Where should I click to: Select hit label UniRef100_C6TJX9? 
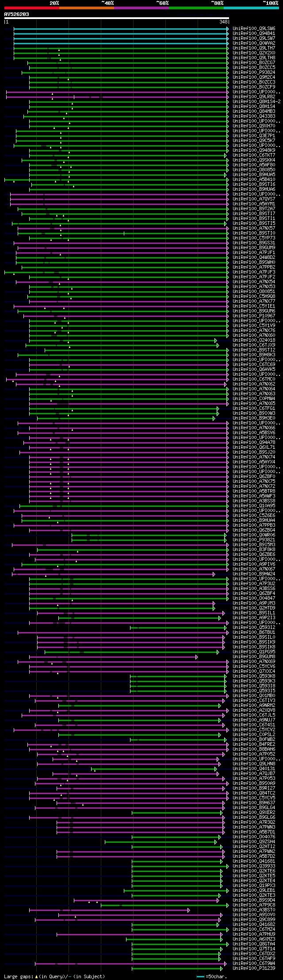(254, 345)
